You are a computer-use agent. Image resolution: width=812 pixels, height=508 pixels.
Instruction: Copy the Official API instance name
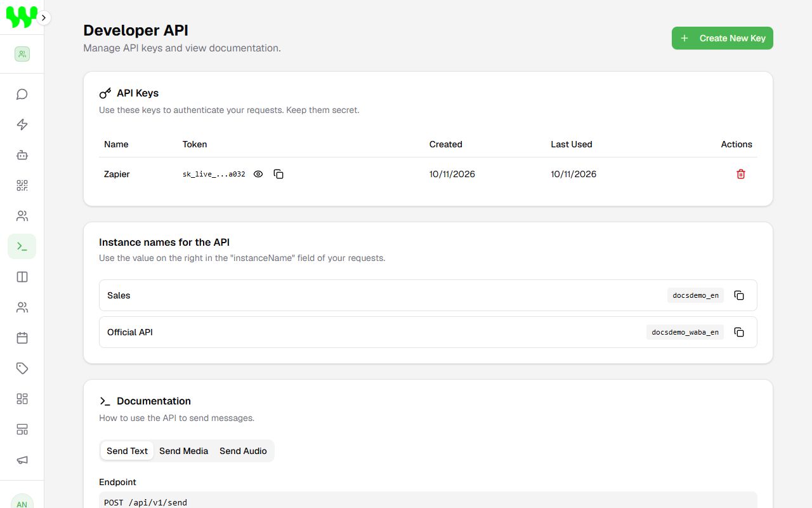[739, 332]
